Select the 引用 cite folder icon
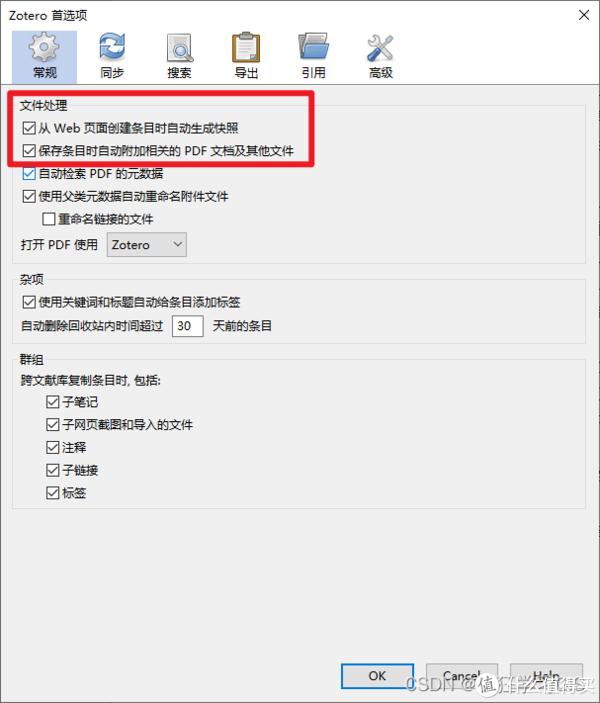The image size is (600, 703). [313, 56]
